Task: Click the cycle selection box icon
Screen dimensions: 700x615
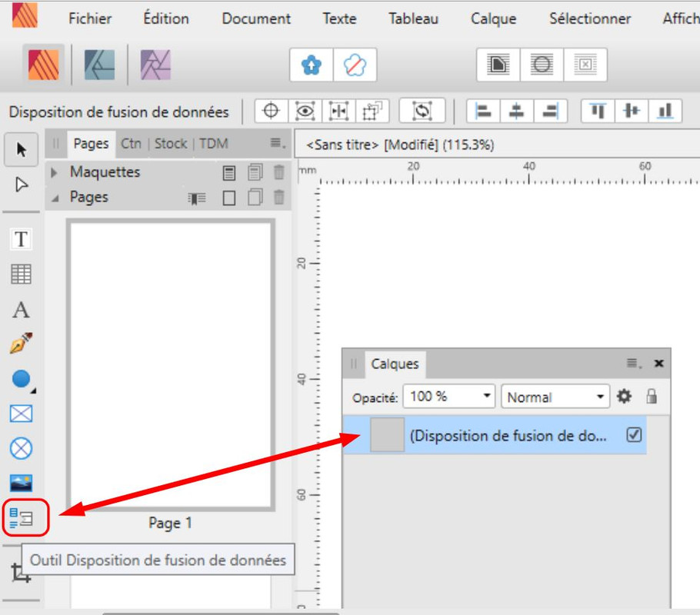Action: [422, 111]
